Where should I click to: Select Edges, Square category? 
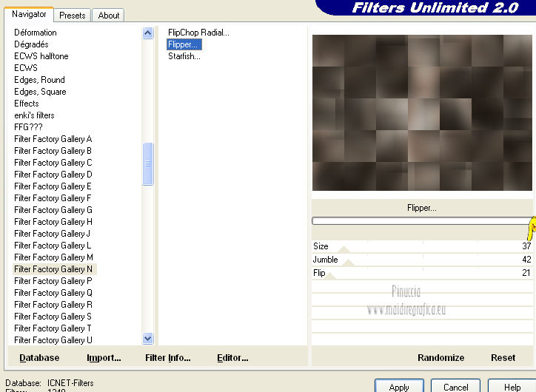(40, 92)
